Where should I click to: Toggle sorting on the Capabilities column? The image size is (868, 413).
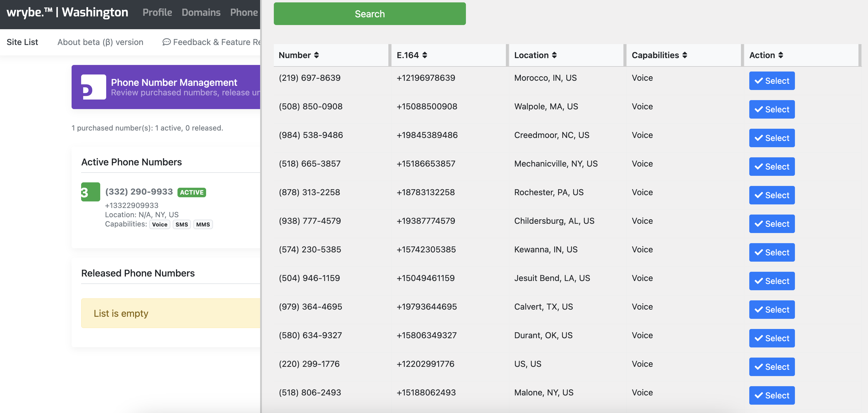684,55
